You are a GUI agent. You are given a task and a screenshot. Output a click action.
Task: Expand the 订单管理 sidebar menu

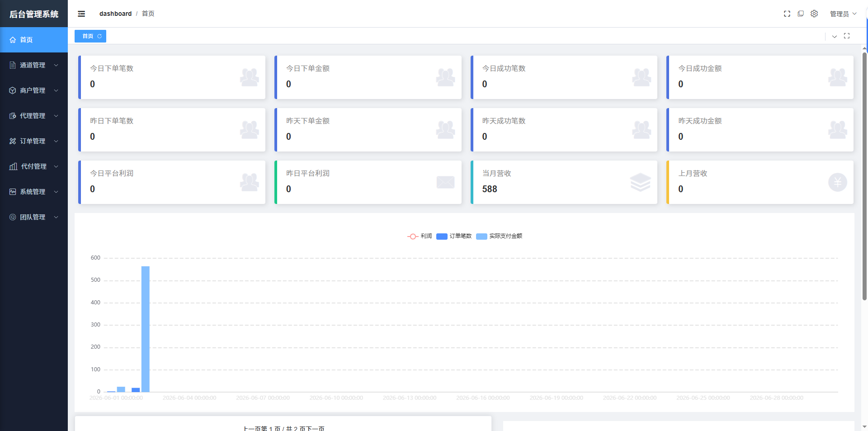coord(34,141)
